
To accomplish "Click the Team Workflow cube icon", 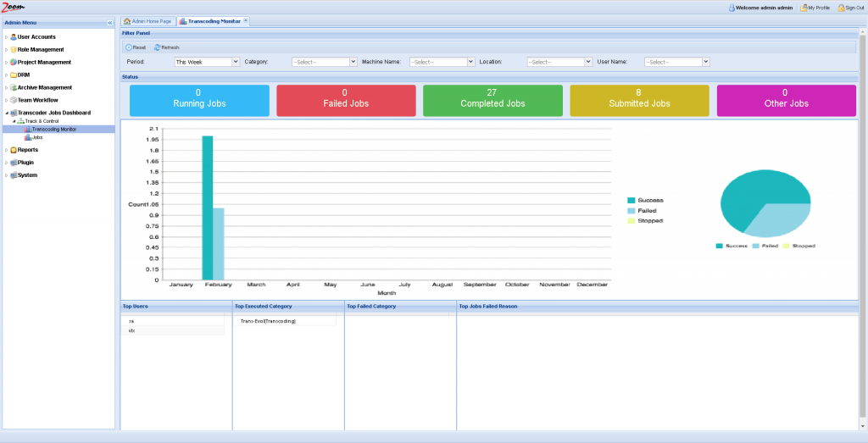I will (14, 100).
